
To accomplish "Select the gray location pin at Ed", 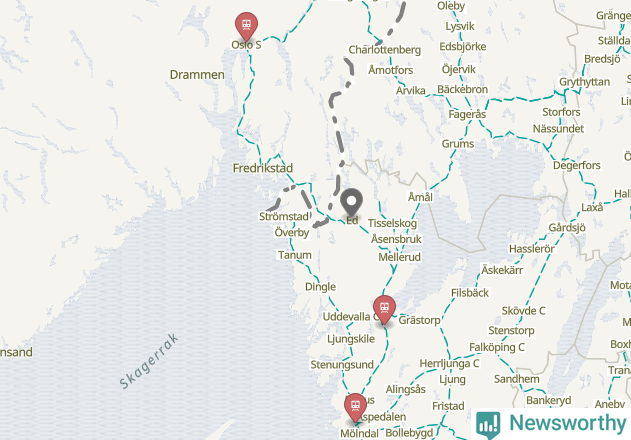I will (351, 202).
